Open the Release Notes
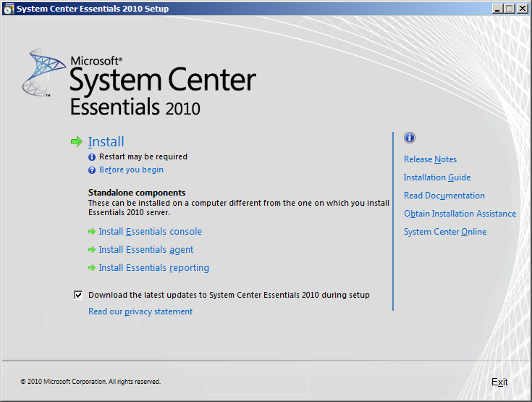The image size is (532, 402). (x=430, y=159)
